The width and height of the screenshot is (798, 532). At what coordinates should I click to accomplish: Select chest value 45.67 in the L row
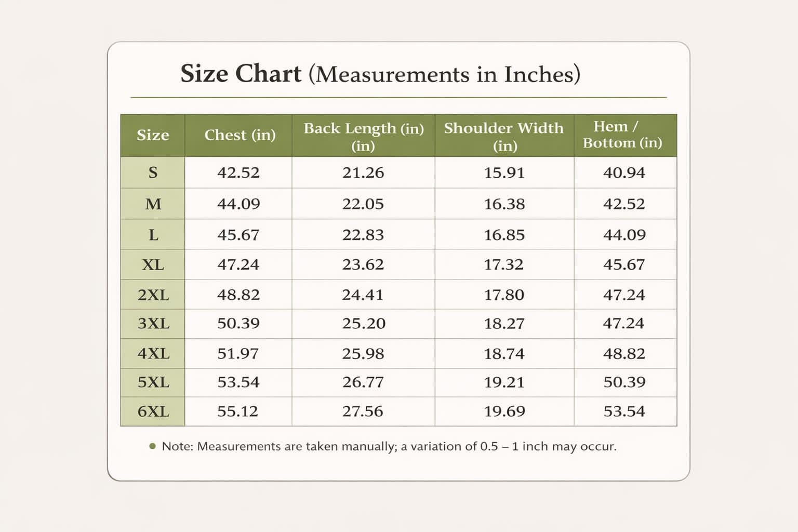tap(238, 235)
